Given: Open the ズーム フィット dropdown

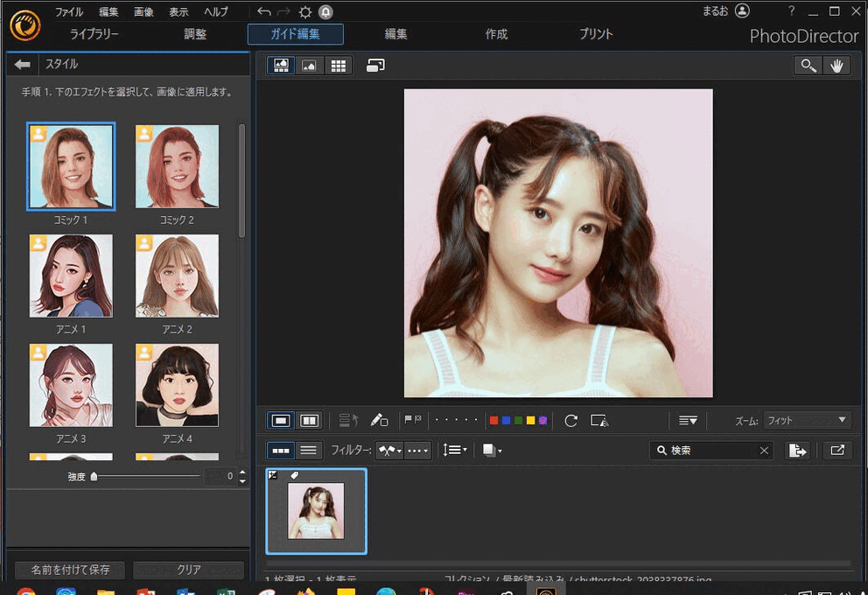Looking at the screenshot, I should tap(807, 421).
